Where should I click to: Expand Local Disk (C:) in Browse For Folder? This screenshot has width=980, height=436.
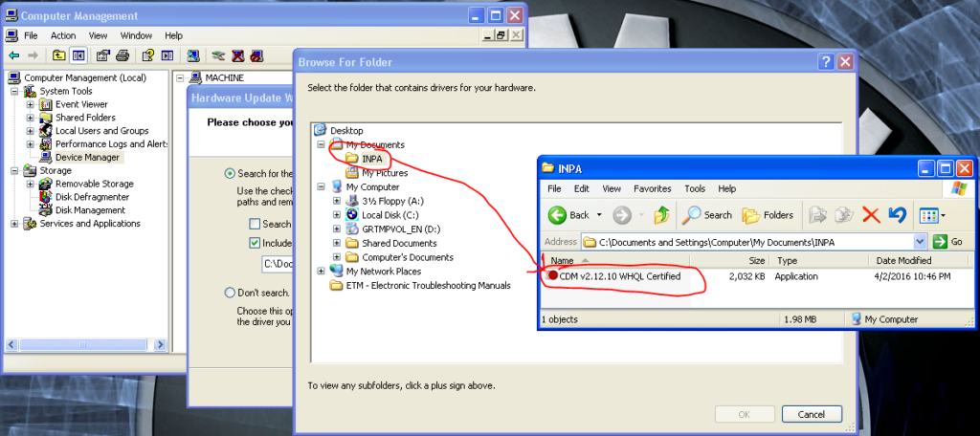(337, 215)
